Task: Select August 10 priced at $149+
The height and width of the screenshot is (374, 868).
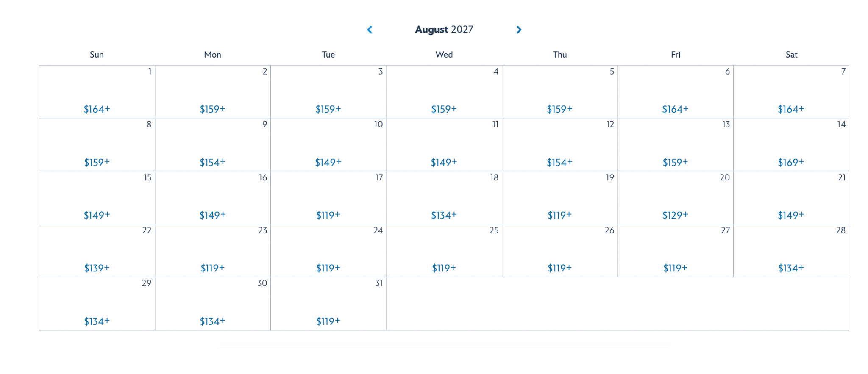Action: click(x=328, y=145)
